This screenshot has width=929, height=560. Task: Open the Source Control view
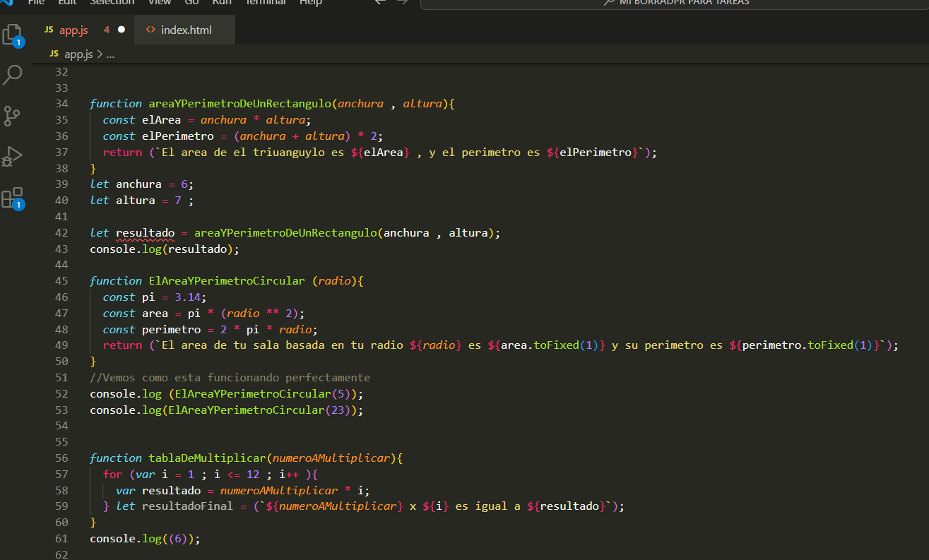13,116
